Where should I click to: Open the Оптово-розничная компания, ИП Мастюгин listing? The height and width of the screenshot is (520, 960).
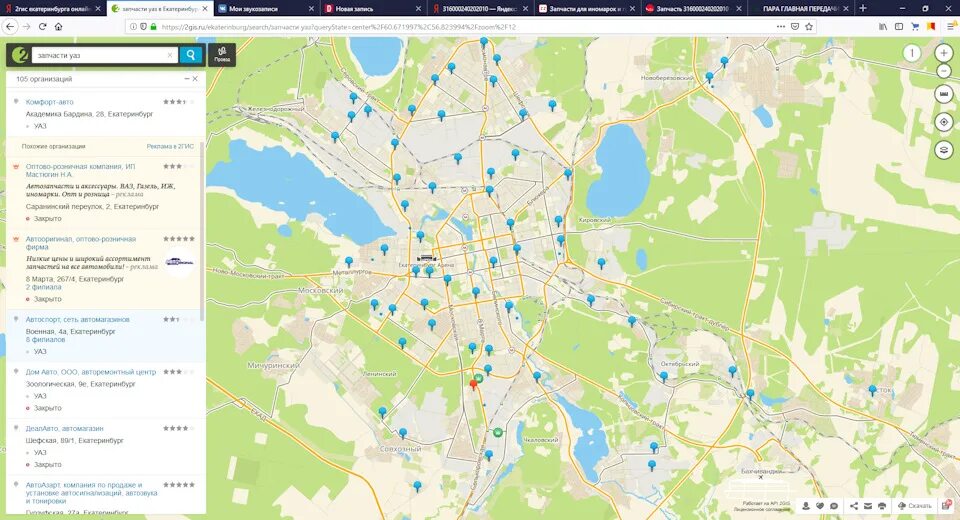pos(80,170)
